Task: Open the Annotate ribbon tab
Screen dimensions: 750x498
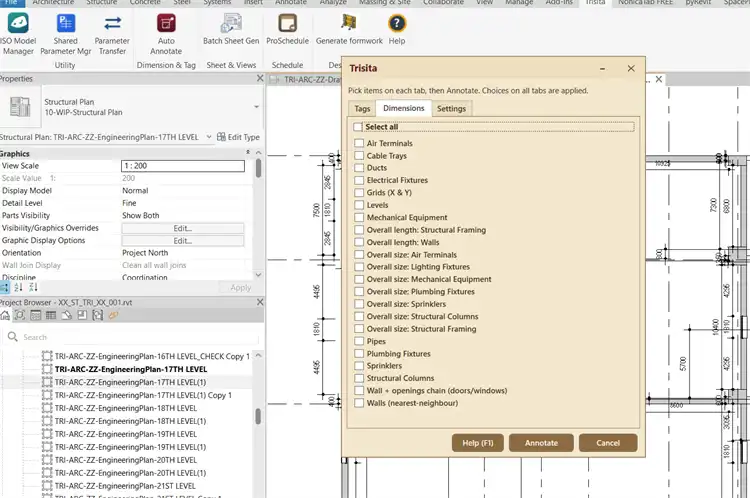Action: [x=291, y=2]
